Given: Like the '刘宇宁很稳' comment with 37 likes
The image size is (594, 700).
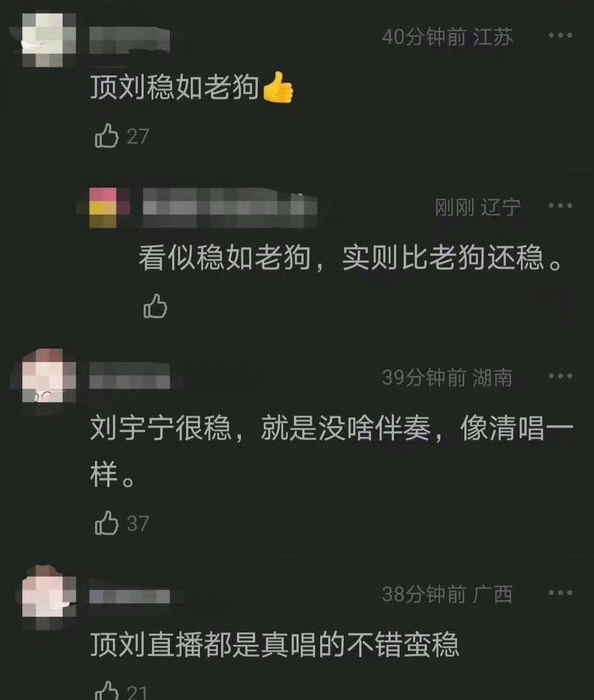Looking at the screenshot, I should [107, 523].
